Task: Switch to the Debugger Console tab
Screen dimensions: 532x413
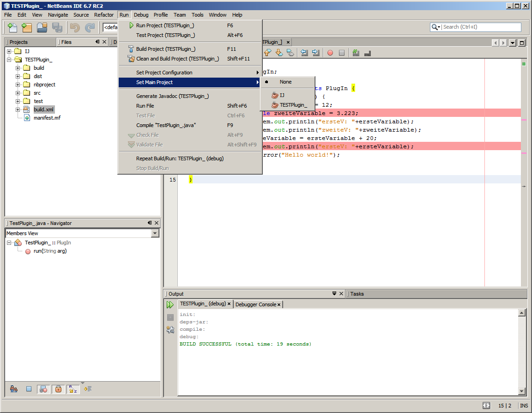Action: (x=256, y=304)
